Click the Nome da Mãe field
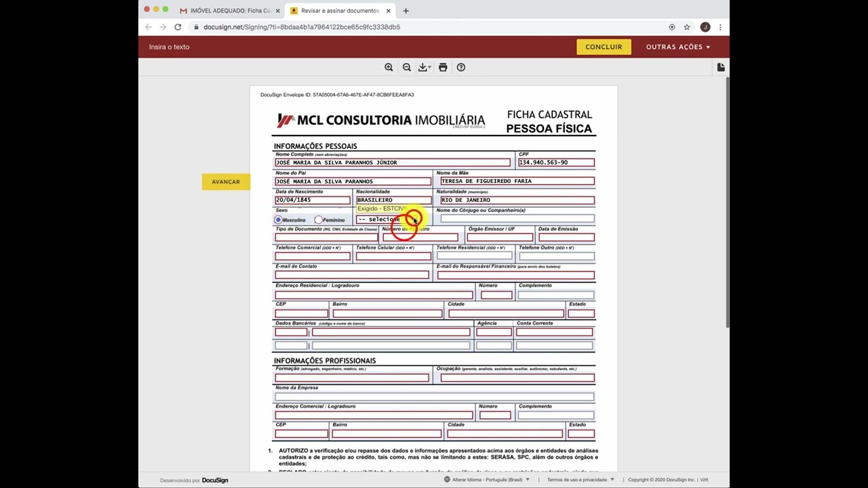 click(517, 181)
